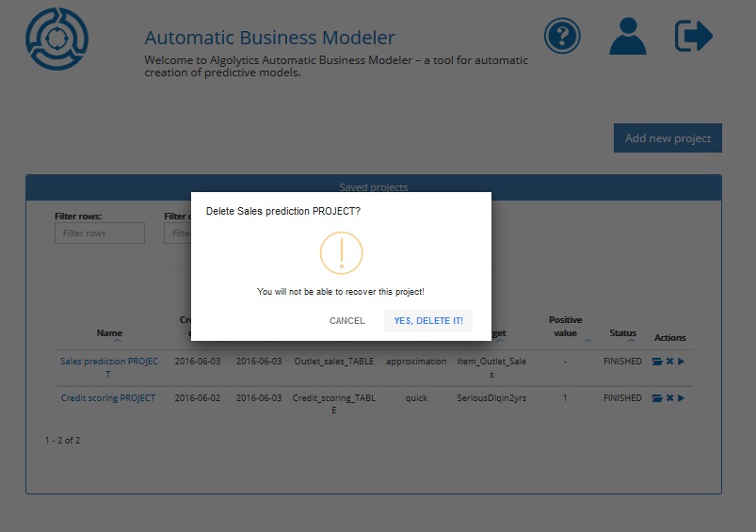This screenshot has height=532, width=756.
Task: Click delete X icon for Credit scoring
Action: pyautogui.click(x=669, y=398)
